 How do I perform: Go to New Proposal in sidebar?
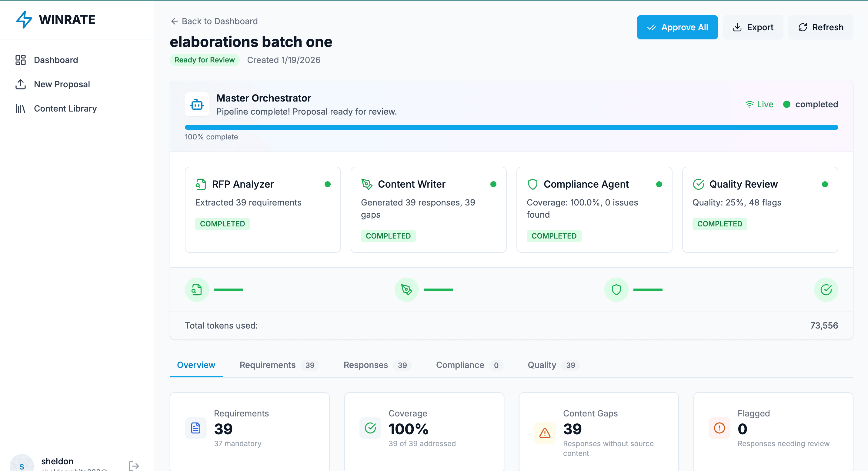[x=62, y=84]
